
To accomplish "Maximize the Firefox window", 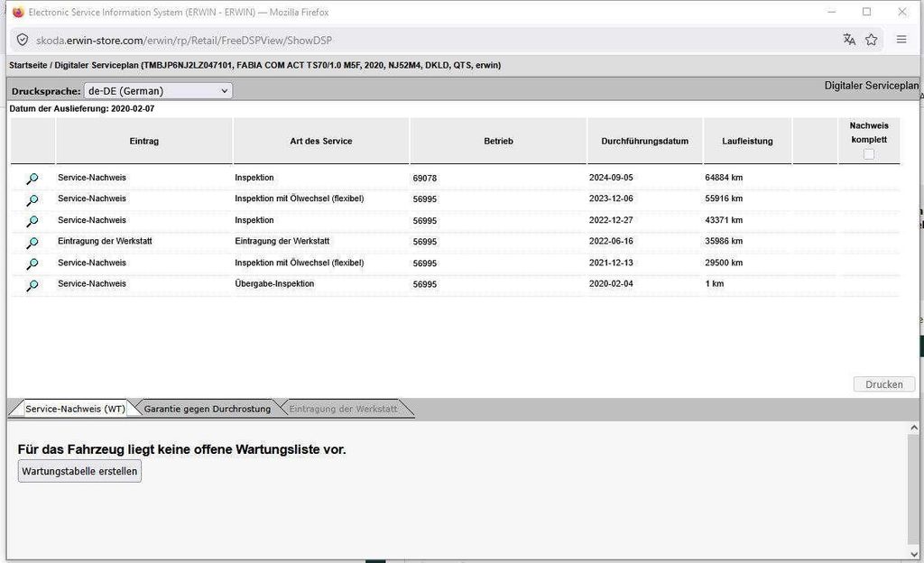I will pyautogui.click(x=867, y=12).
